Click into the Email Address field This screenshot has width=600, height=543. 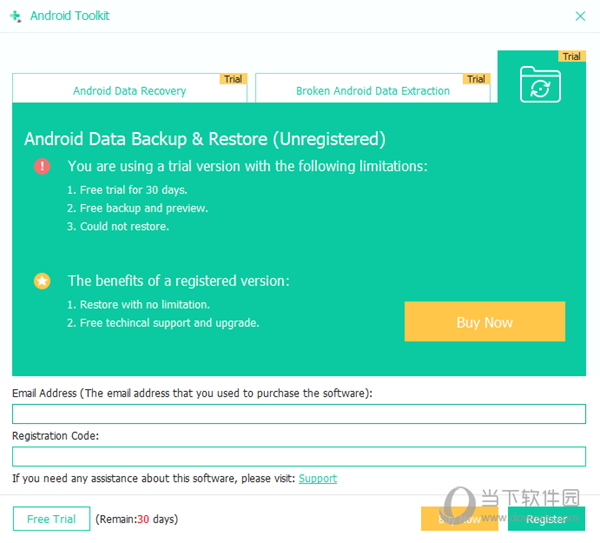[x=299, y=414]
